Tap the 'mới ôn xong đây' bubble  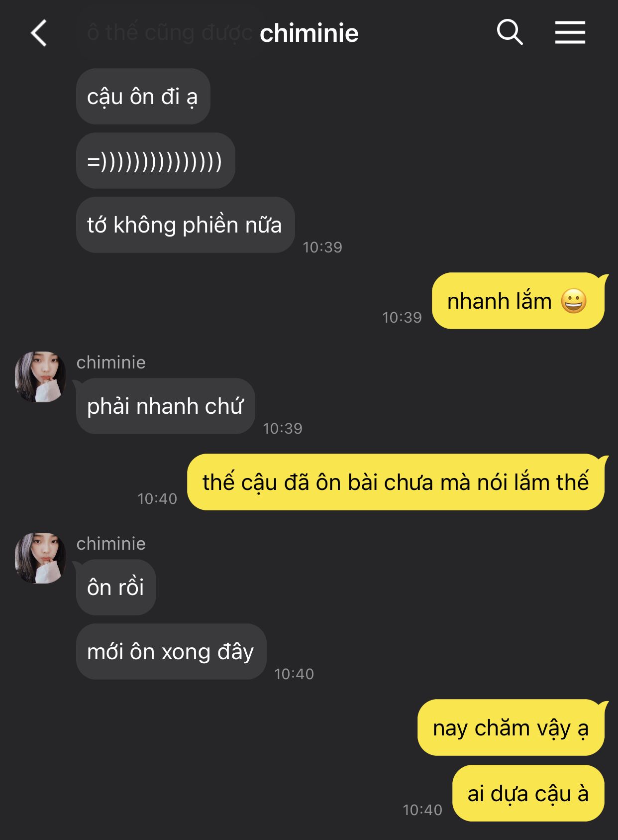point(171,652)
